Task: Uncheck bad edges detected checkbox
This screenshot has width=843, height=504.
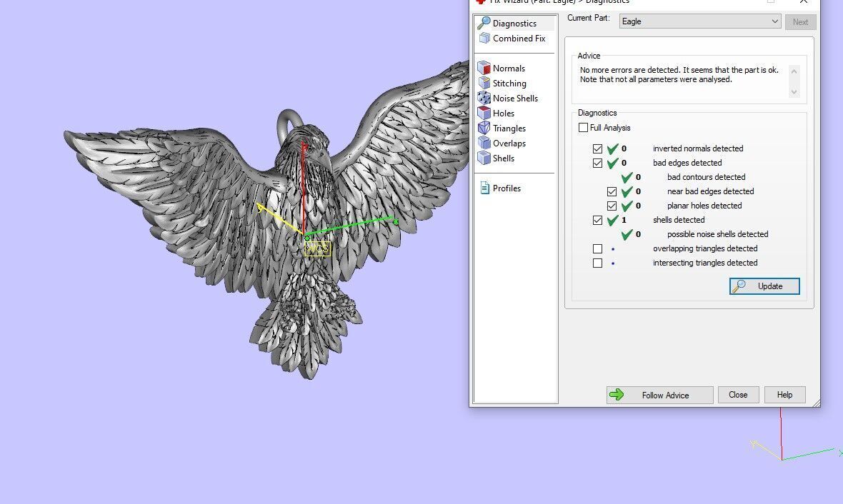Action: click(x=597, y=163)
